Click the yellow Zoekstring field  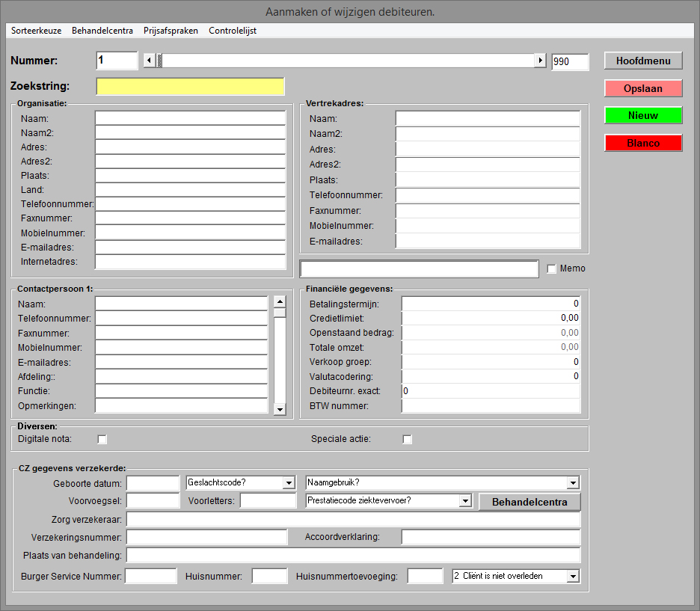click(x=190, y=87)
